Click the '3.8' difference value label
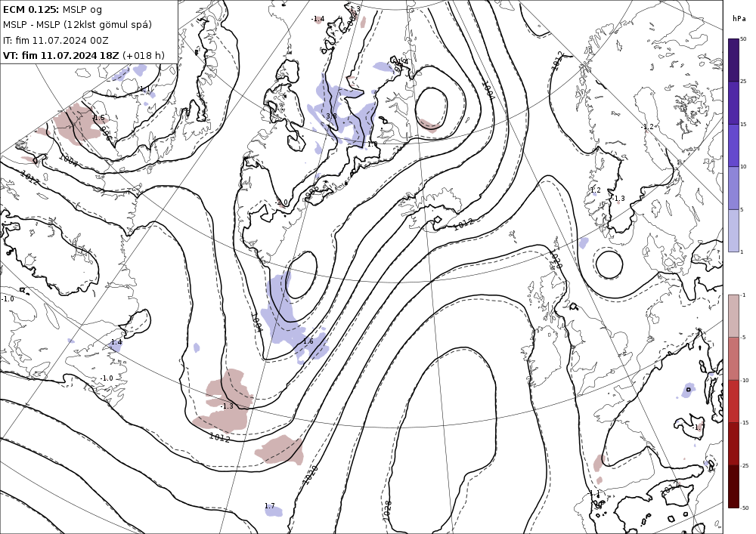The height and width of the screenshot is (534, 756). pos(331,116)
